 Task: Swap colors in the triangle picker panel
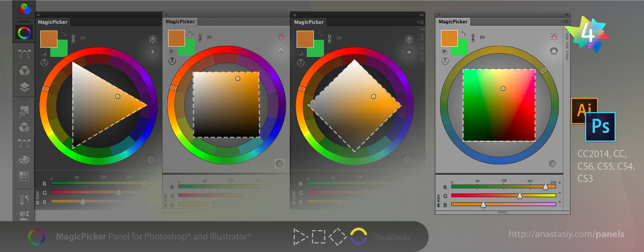tap(64, 34)
